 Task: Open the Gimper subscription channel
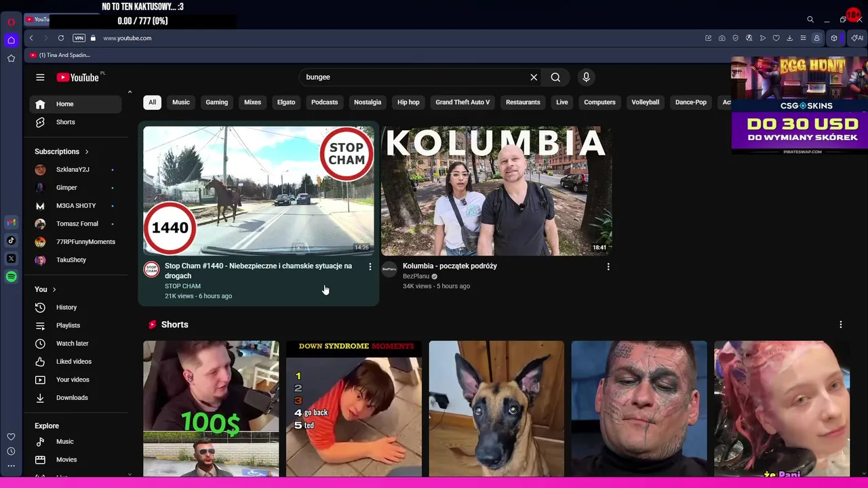[75, 188]
